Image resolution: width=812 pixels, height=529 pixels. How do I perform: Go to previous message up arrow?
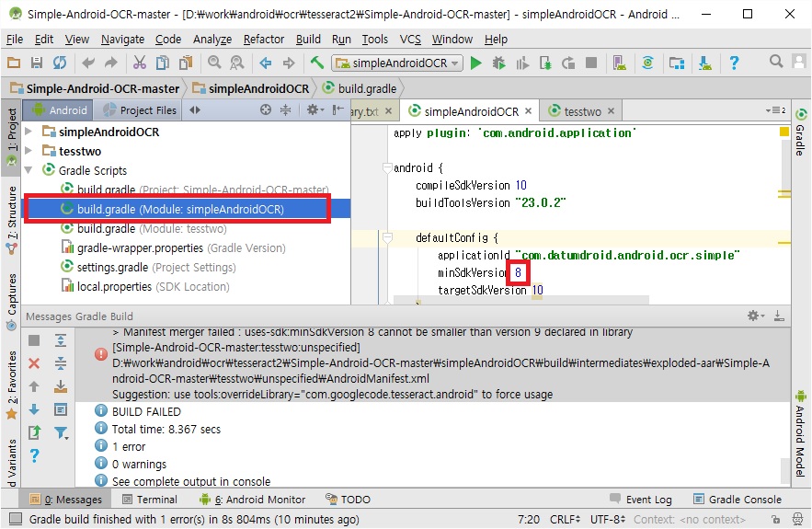click(34, 386)
